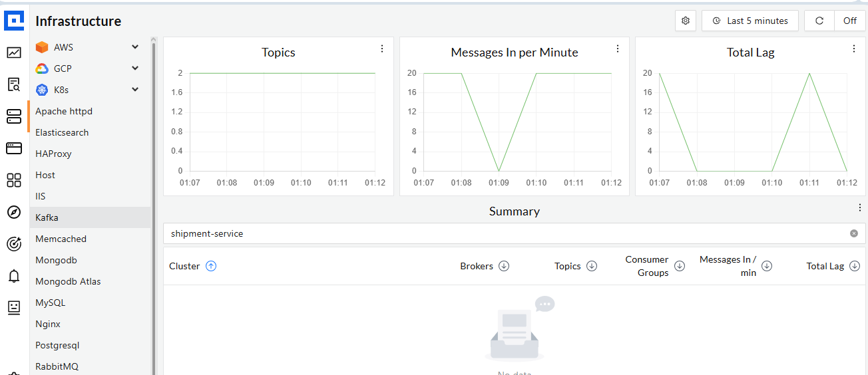Sort by Messages In / min down arrow
The image size is (868, 375).
click(x=767, y=266)
